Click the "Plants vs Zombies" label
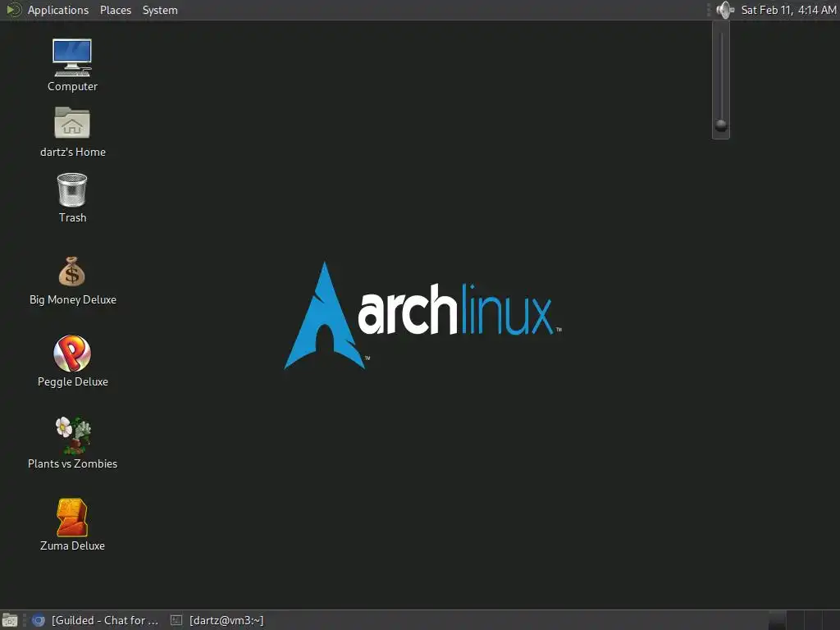The width and height of the screenshot is (840, 630). (x=73, y=463)
